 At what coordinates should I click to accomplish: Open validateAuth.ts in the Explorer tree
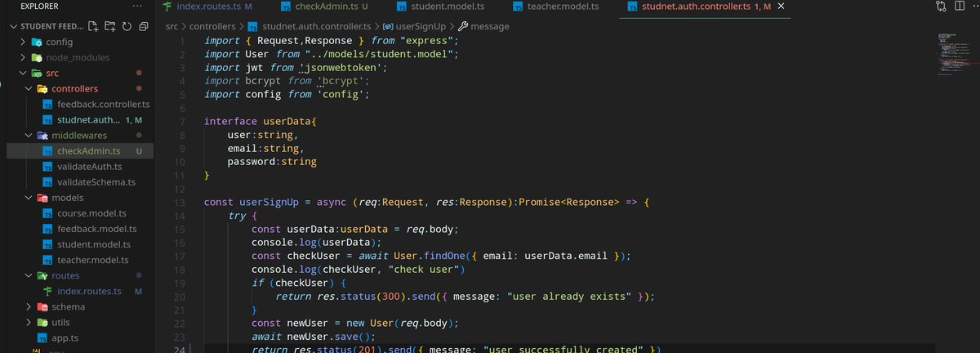[x=89, y=166]
